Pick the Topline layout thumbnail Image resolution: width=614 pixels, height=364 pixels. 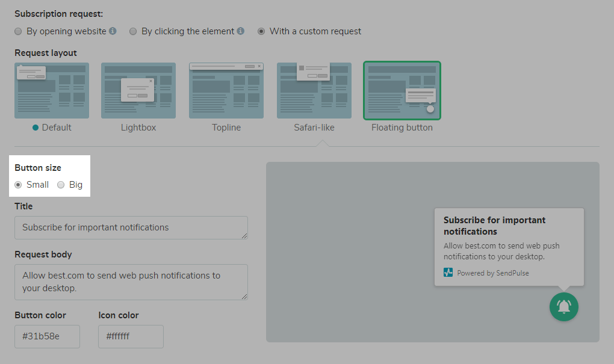coord(226,90)
